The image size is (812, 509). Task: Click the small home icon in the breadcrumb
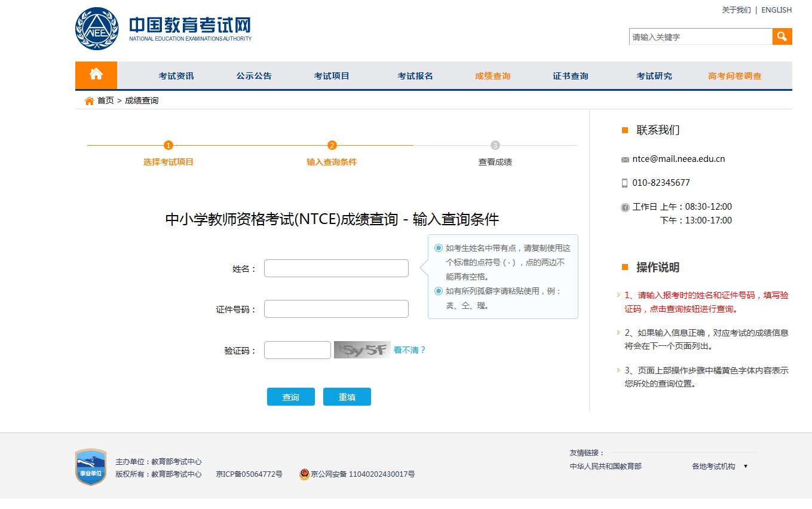point(89,100)
